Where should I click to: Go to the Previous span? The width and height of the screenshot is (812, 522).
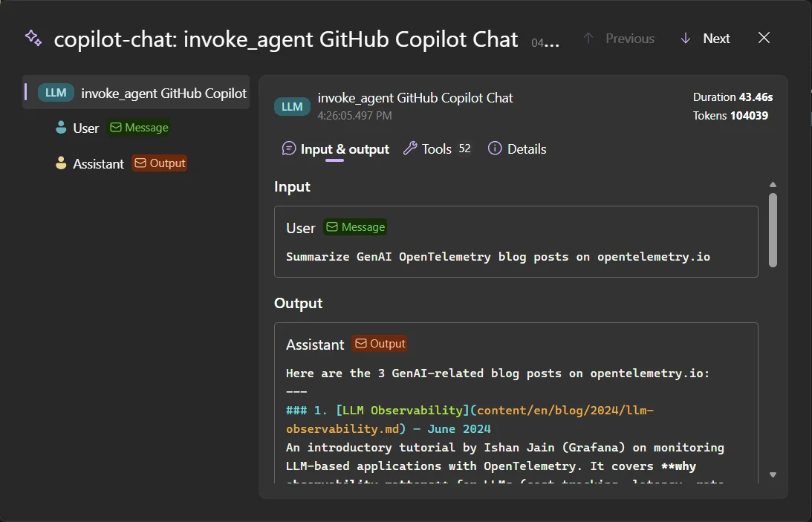(x=619, y=39)
